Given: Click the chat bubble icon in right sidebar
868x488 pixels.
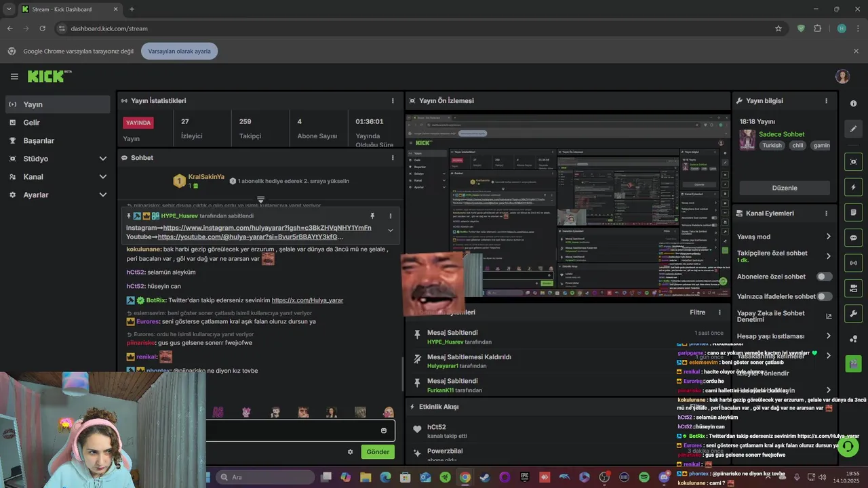Looking at the screenshot, I should click(853, 238).
